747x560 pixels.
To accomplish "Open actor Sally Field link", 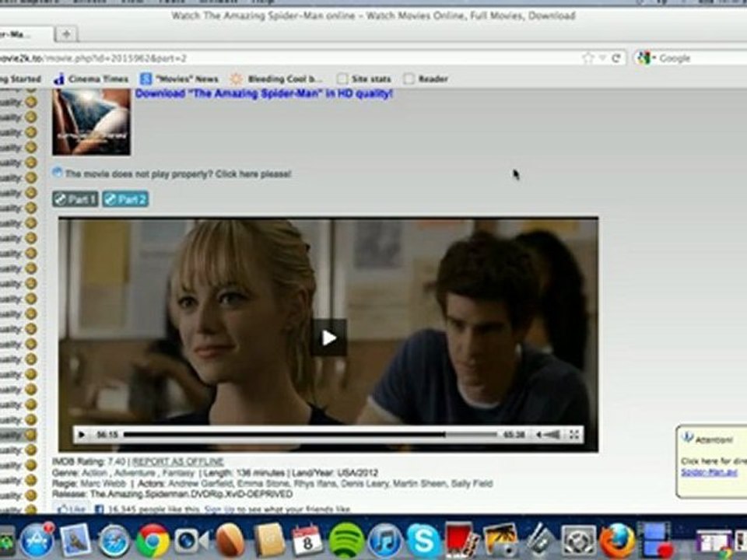I will coord(472,483).
